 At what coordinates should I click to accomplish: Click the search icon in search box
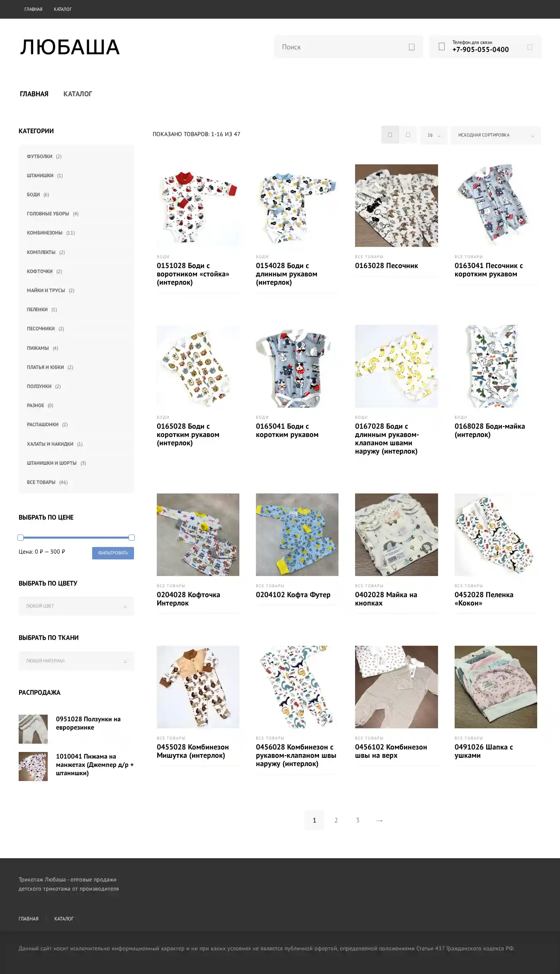(x=411, y=47)
